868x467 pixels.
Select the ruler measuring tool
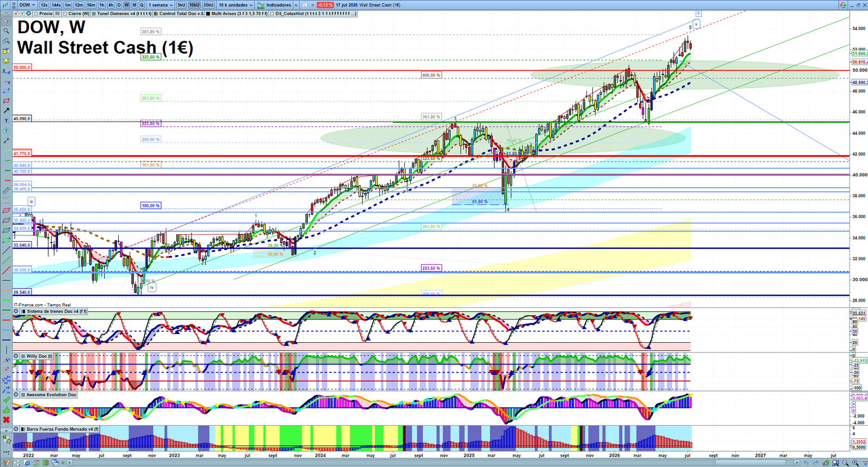6,190
